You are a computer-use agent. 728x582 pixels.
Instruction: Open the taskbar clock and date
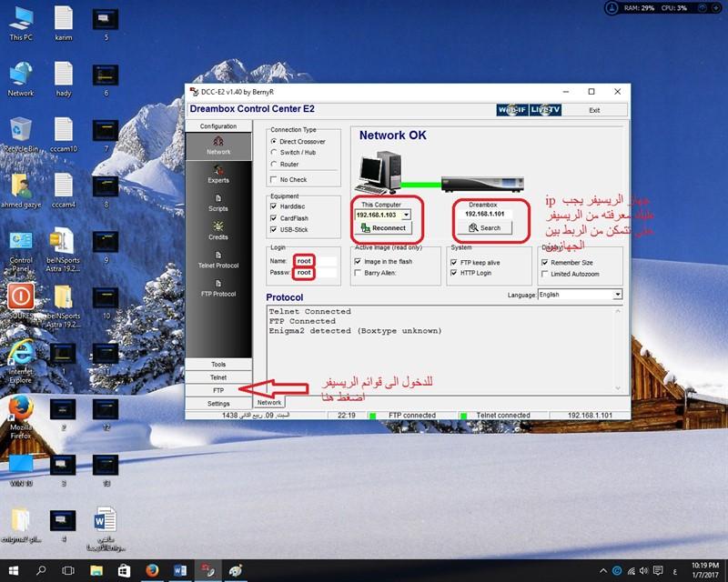tap(704, 570)
